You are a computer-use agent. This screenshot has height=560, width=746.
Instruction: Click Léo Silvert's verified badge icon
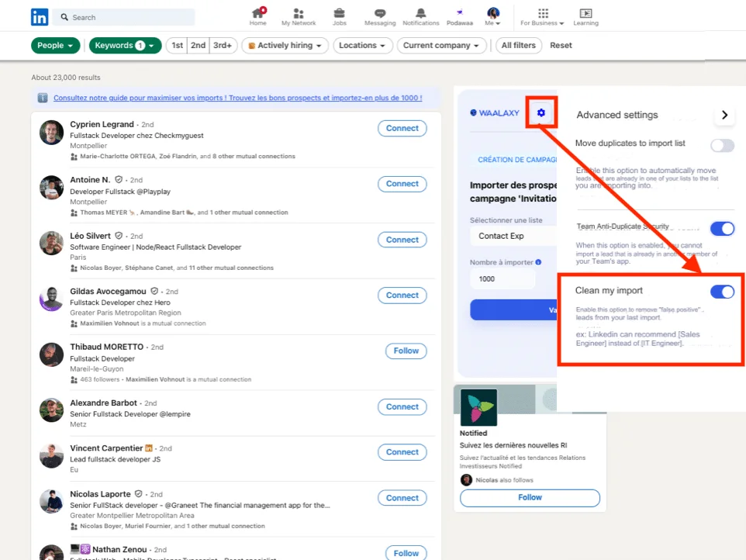pos(119,236)
